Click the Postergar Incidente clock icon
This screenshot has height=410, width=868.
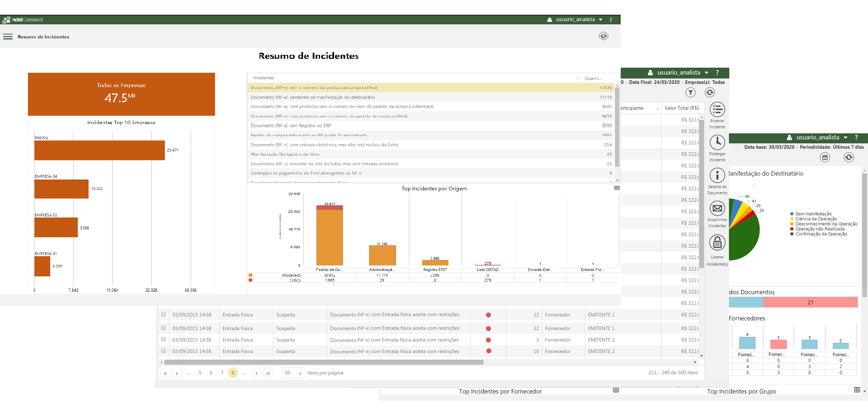(717, 142)
